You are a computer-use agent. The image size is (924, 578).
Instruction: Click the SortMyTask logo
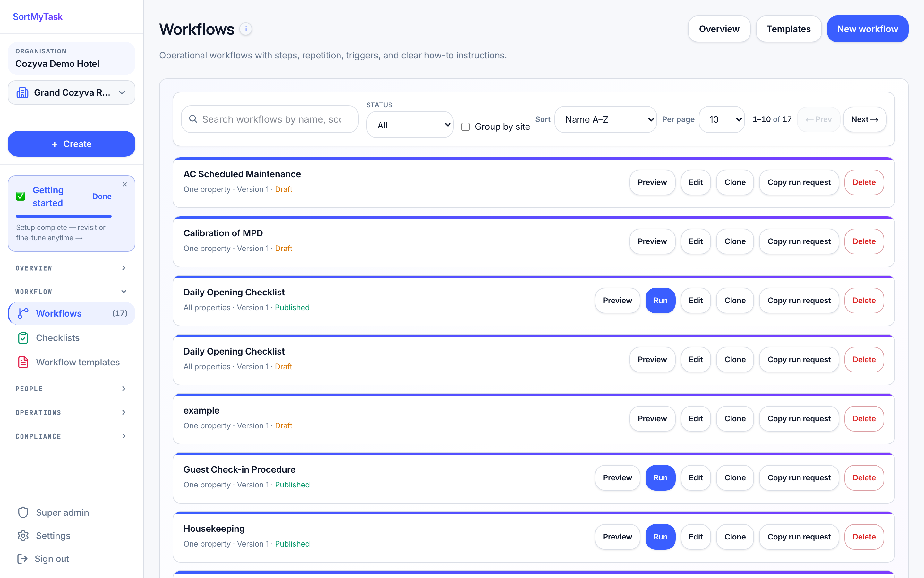[38, 17]
